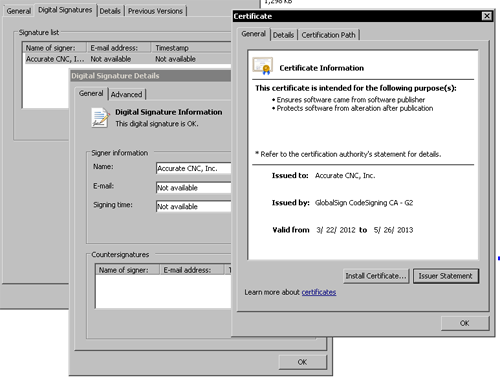Select the Digital Signatures properties tab
The image size is (500, 384).
[x=65, y=10]
